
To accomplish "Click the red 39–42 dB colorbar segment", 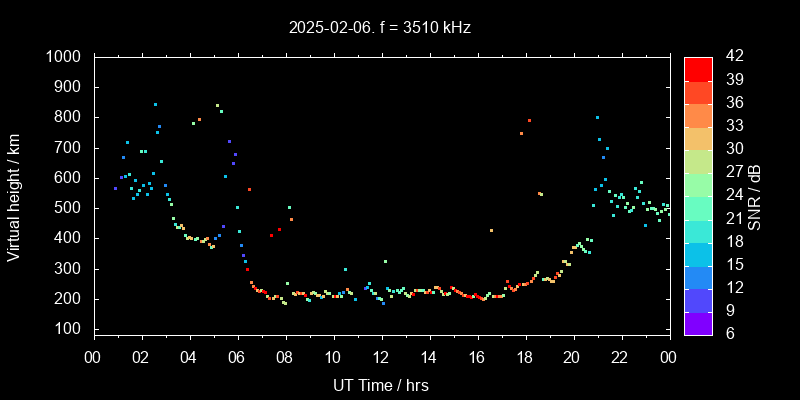I will [x=698, y=68].
